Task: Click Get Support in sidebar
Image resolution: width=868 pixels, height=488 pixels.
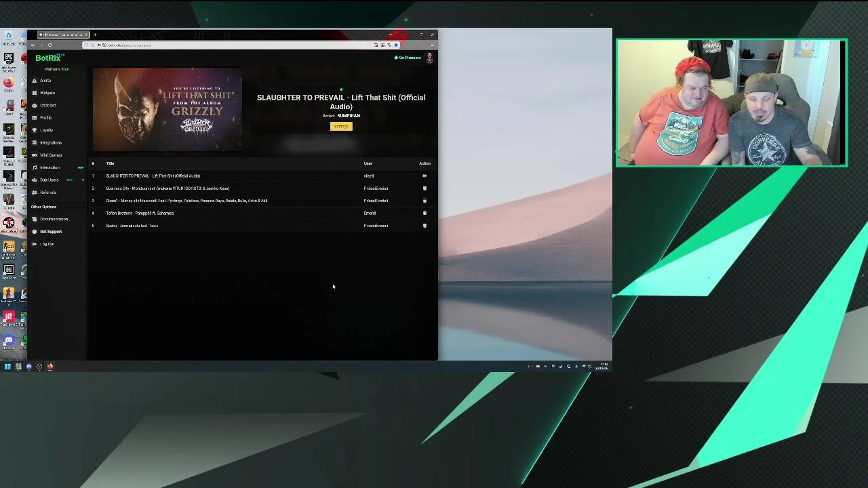Action: point(50,232)
